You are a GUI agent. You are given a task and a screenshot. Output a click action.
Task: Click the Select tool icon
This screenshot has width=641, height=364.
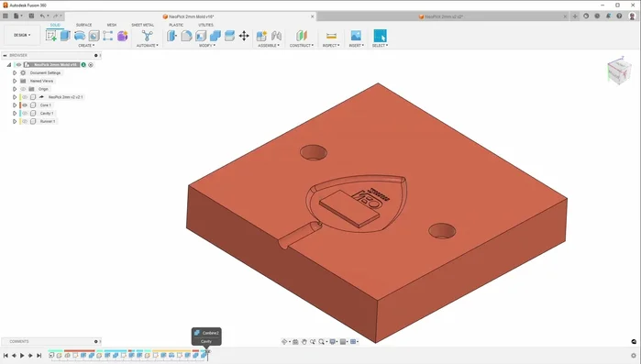coord(380,36)
